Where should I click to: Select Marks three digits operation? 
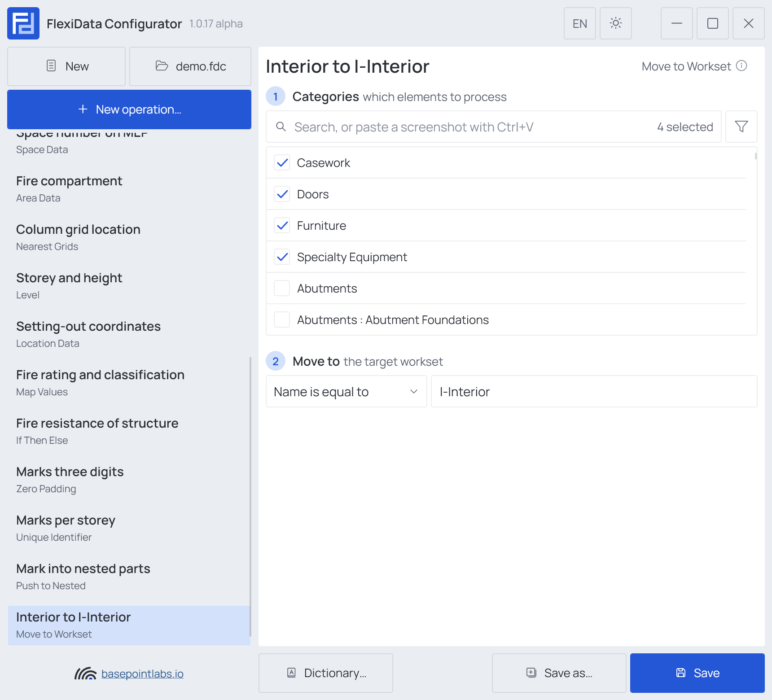coord(128,479)
